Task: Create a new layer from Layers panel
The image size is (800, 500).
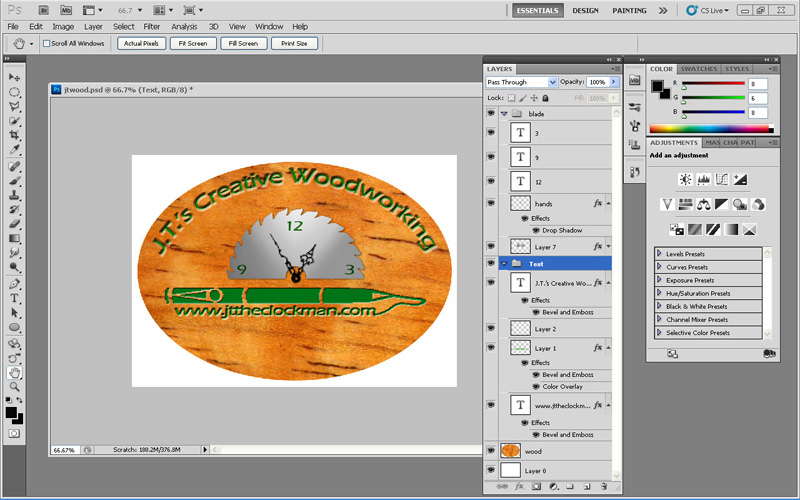Action: [586, 487]
